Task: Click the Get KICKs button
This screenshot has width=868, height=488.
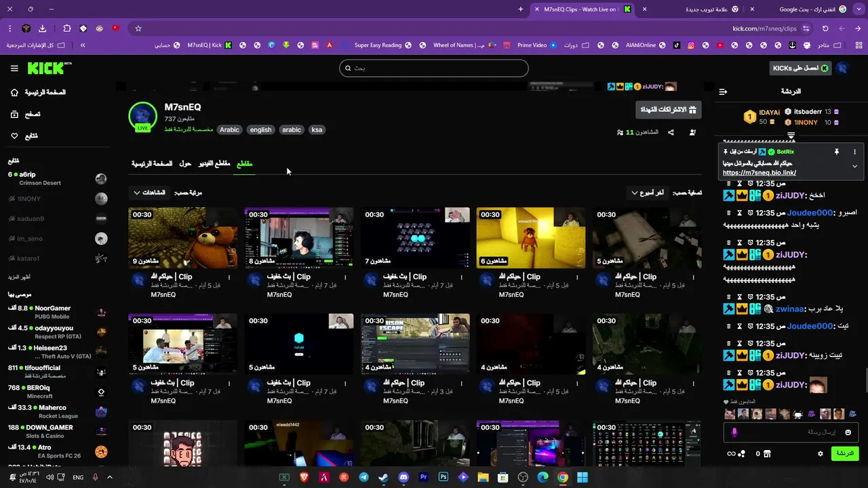Action: 801,68
